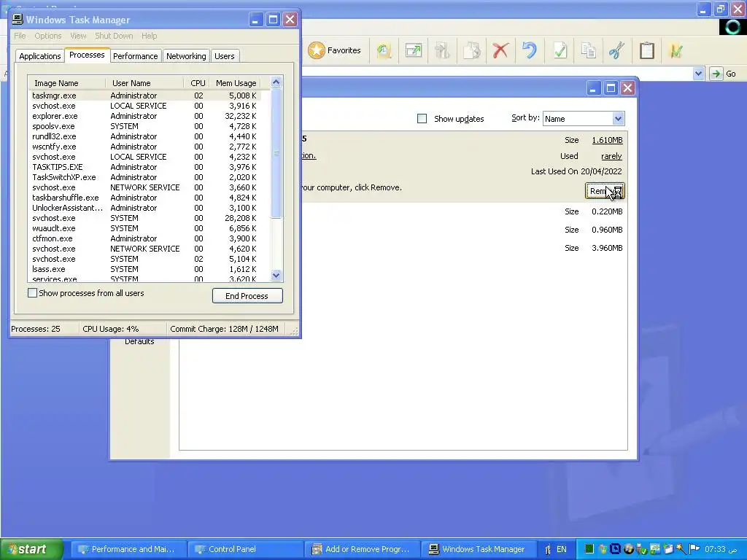Select the lsass.exe process row

pyautogui.click(x=145, y=269)
